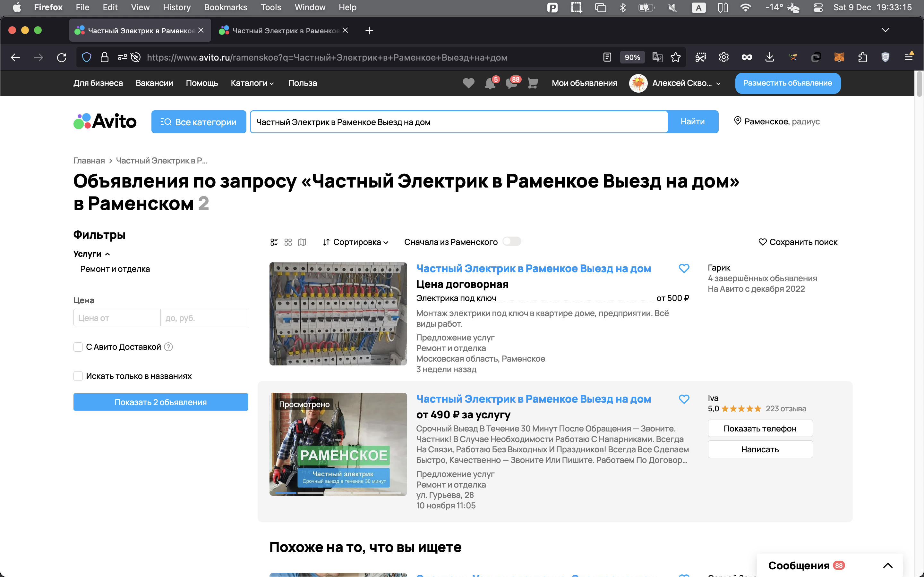Click the Показать телефон button
This screenshot has height=577, width=924.
(760, 429)
